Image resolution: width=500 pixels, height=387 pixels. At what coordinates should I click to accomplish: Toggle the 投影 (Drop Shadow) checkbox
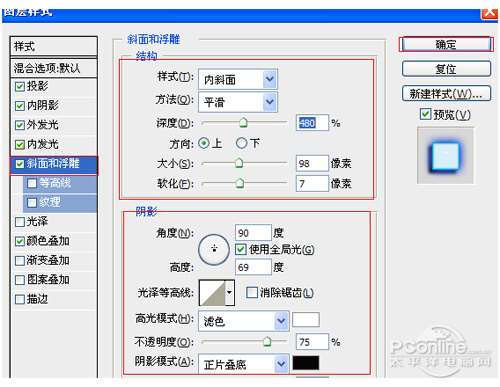[20, 87]
